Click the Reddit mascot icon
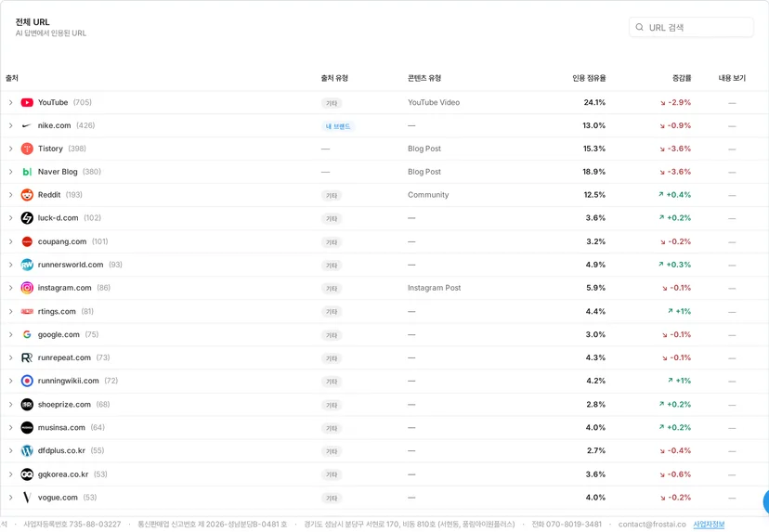The image size is (769, 532). pyautogui.click(x=27, y=195)
